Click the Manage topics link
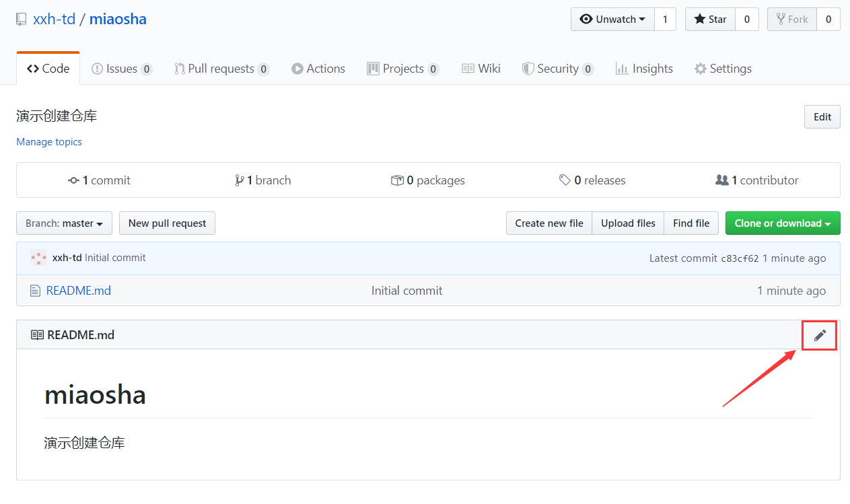The image size is (850, 504). coord(49,142)
